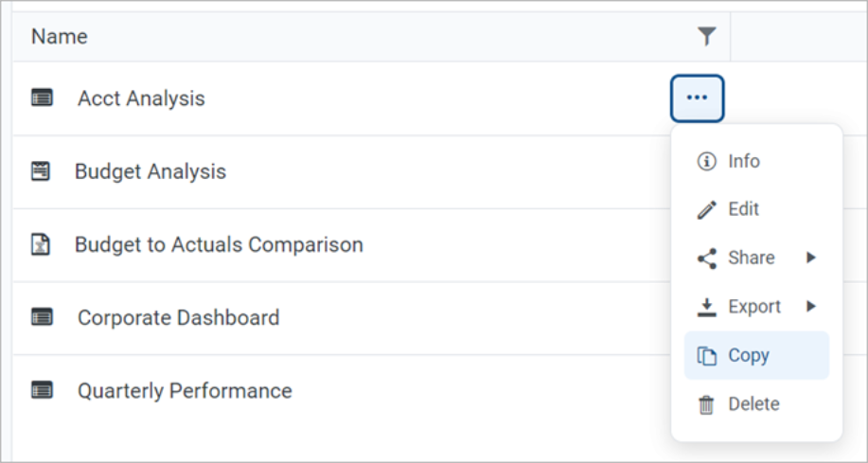Expand the Export submenu arrow

click(811, 307)
